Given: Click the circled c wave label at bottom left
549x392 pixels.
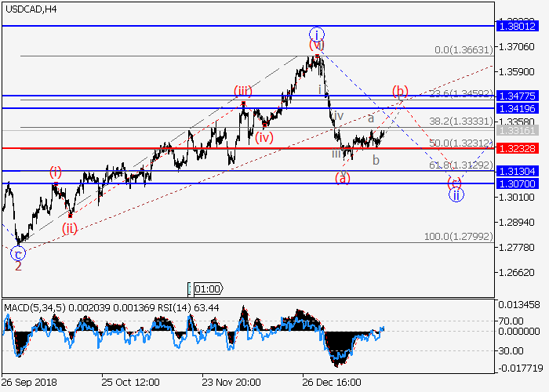Looking at the screenshot, I should (x=17, y=253).
